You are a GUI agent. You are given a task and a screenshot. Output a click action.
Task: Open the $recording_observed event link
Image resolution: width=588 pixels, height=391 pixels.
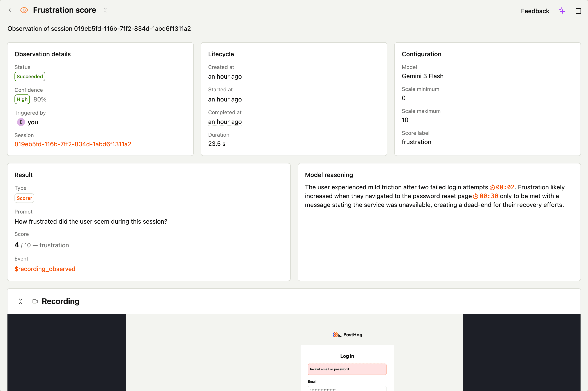tap(45, 269)
